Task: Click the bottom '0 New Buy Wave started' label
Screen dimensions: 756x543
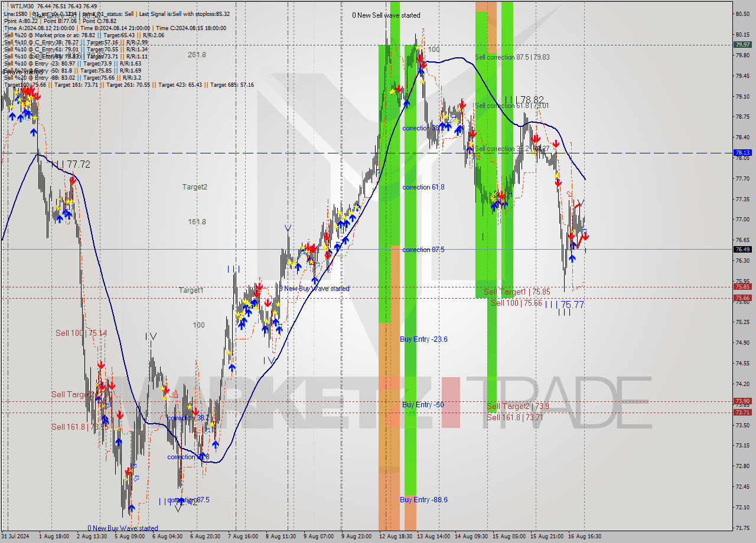Action: [x=123, y=528]
